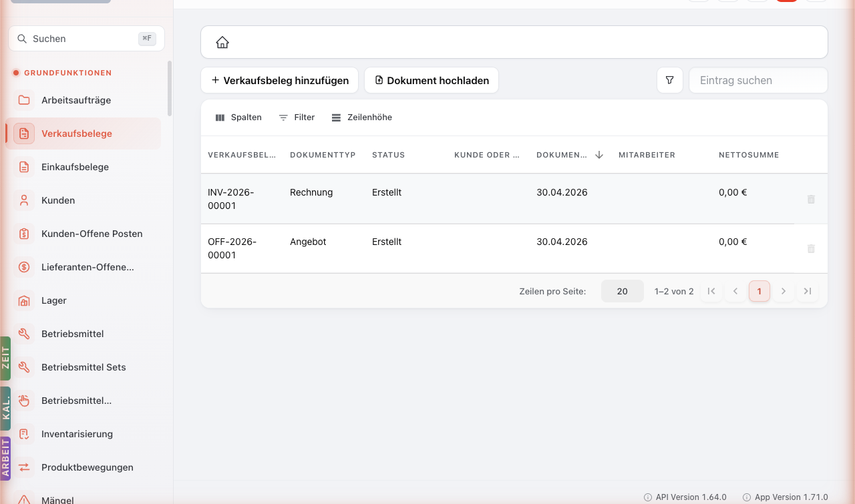Click the Produktbewegungen arrows icon
The image size is (855, 504).
[24, 467]
